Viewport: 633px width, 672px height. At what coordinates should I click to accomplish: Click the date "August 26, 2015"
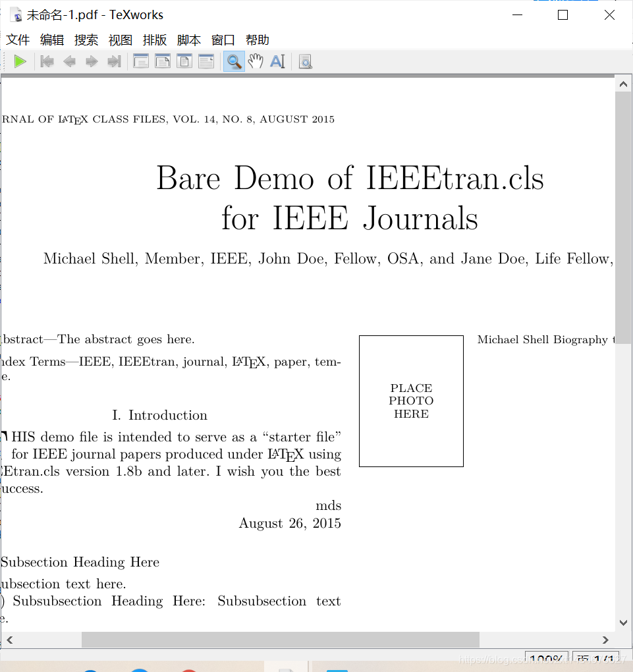click(290, 523)
